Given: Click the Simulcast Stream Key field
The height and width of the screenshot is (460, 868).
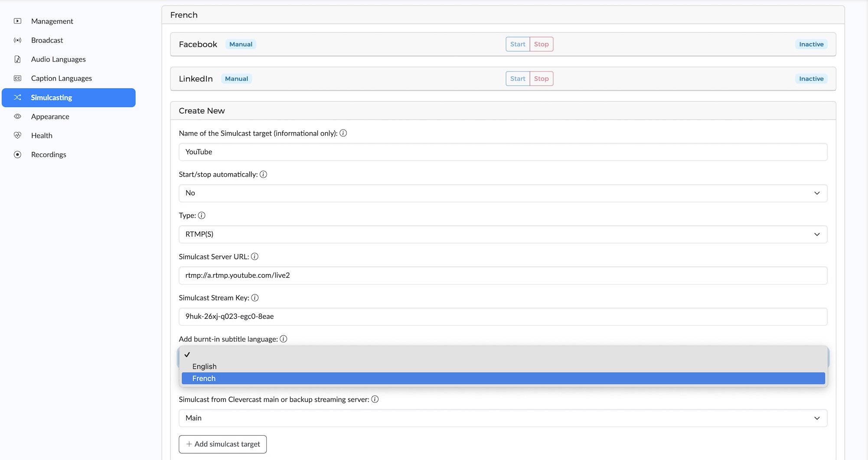Looking at the screenshot, I should (x=503, y=317).
